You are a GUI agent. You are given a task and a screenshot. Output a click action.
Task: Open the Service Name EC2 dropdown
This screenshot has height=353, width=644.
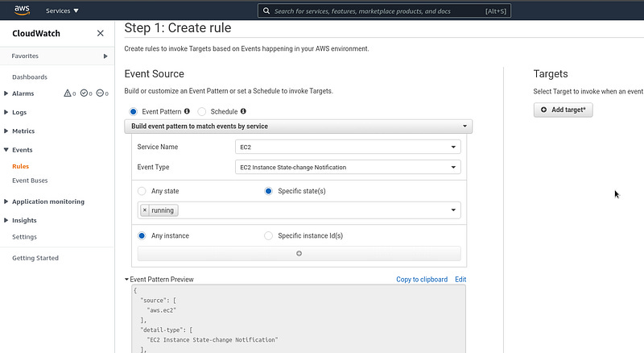coord(348,147)
